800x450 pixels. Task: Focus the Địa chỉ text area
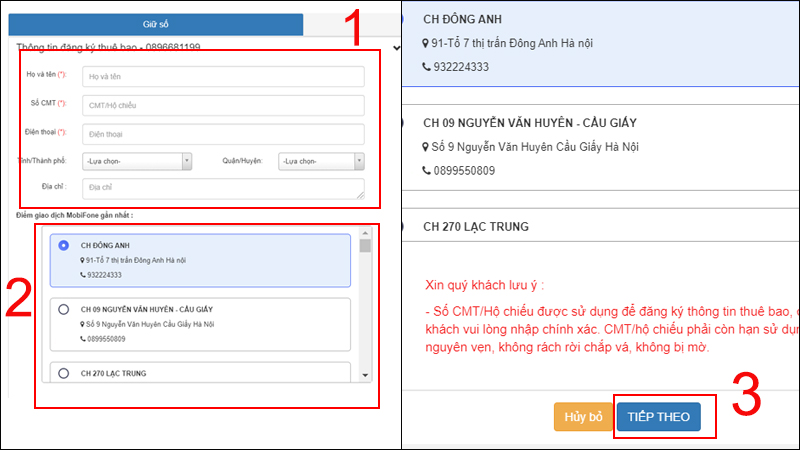223,188
